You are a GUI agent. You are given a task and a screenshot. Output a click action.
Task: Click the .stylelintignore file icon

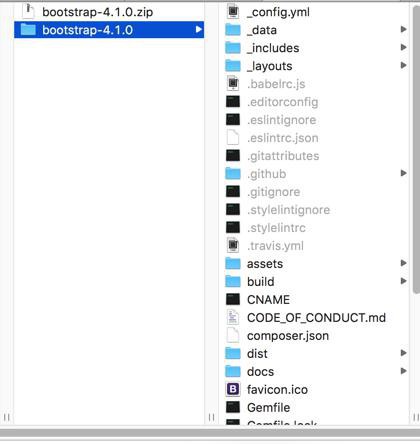tap(233, 210)
